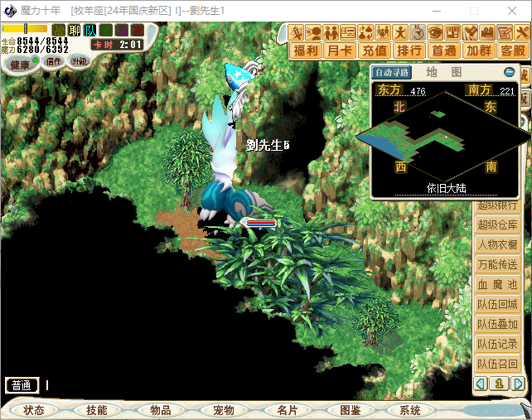Image resolution: width=532 pixels, height=420 pixels.
Task: Click the 加群 join group button
Action: 478,51
